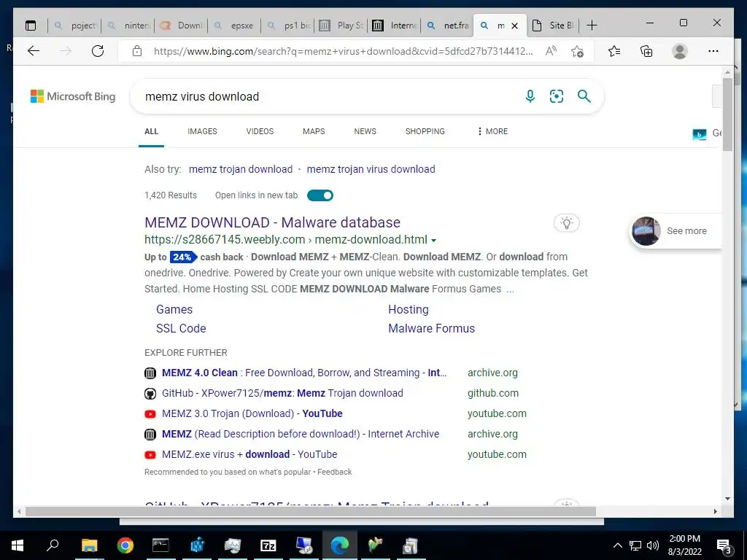
Task: Activate Read Aloud icon in address bar
Action: (x=551, y=51)
